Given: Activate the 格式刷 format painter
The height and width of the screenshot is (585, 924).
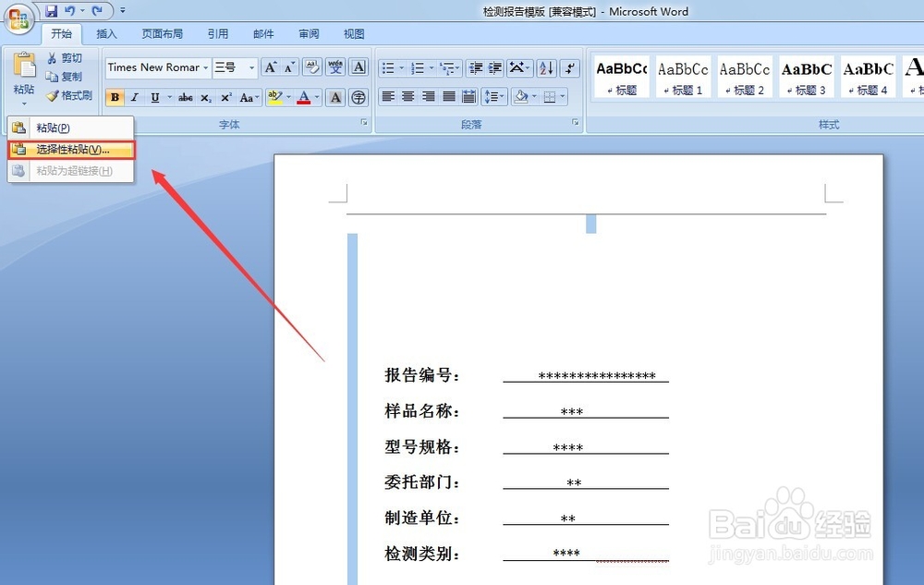Looking at the screenshot, I should click(69, 95).
